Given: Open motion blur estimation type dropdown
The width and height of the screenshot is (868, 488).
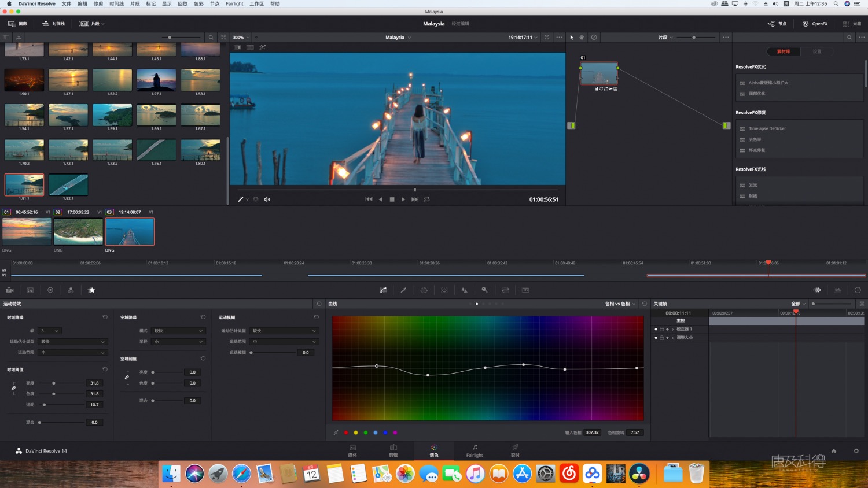Looking at the screenshot, I should click(x=284, y=331).
